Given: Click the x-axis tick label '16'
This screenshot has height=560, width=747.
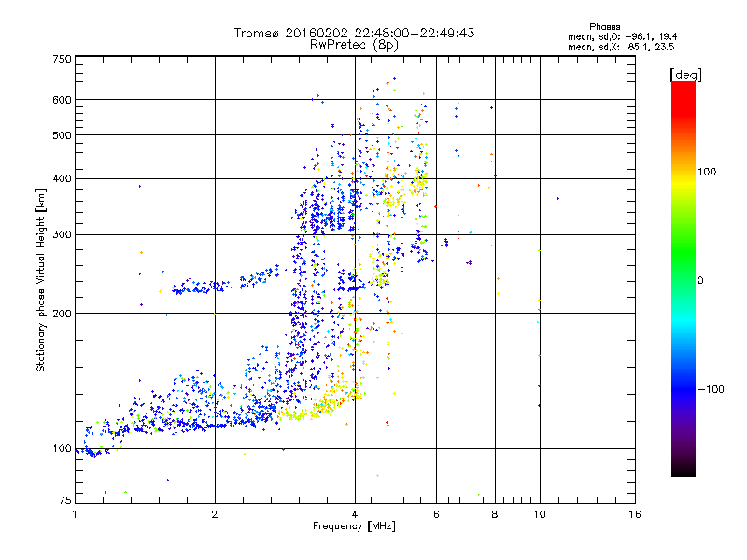Looking at the screenshot, I should click(635, 514).
